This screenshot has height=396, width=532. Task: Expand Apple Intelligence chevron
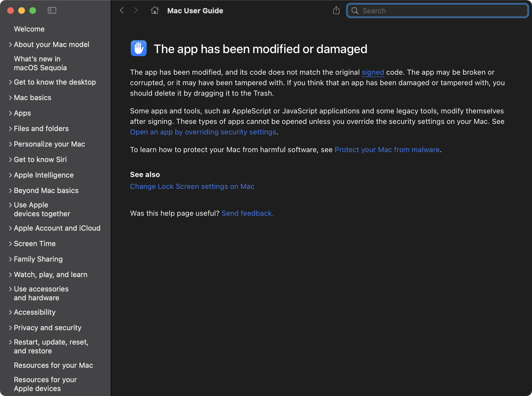(x=10, y=175)
